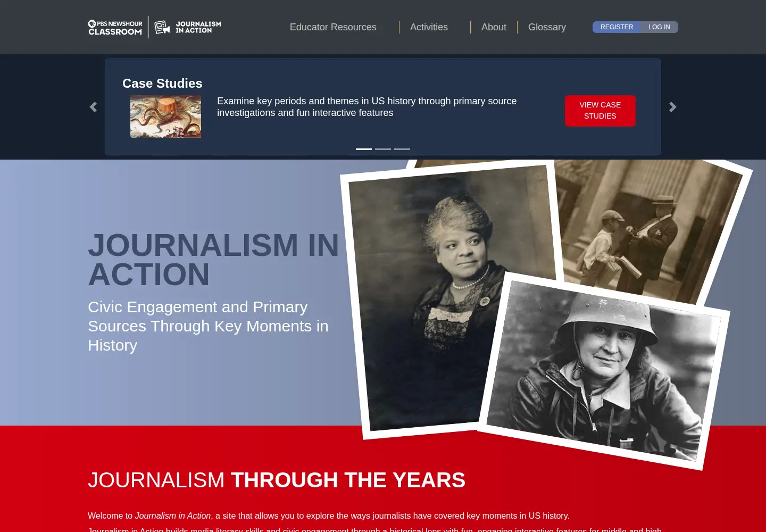Open the Activities menu
This screenshot has width=766, height=532.
[x=429, y=27]
